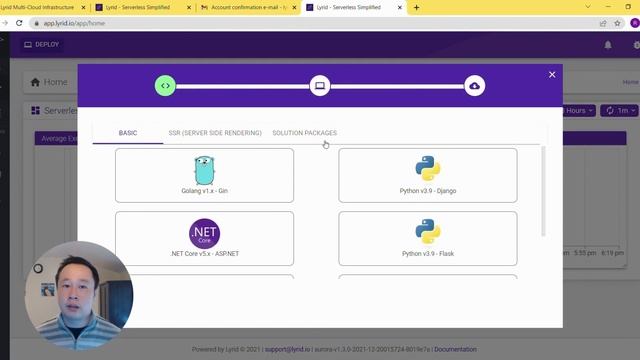Open a new browser tab
The height and width of the screenshot is (360, 640).
coord(416,7)
